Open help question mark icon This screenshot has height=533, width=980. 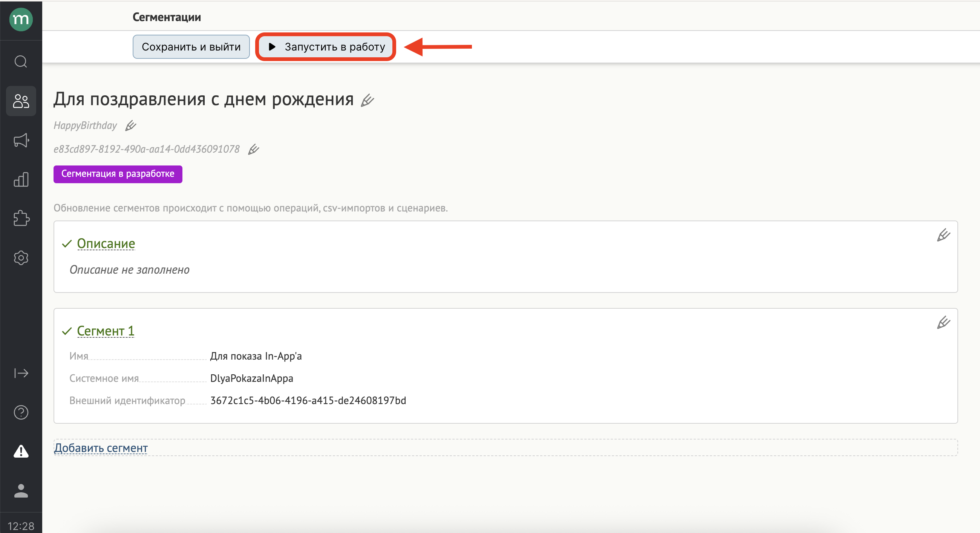(x=21, y=412)
